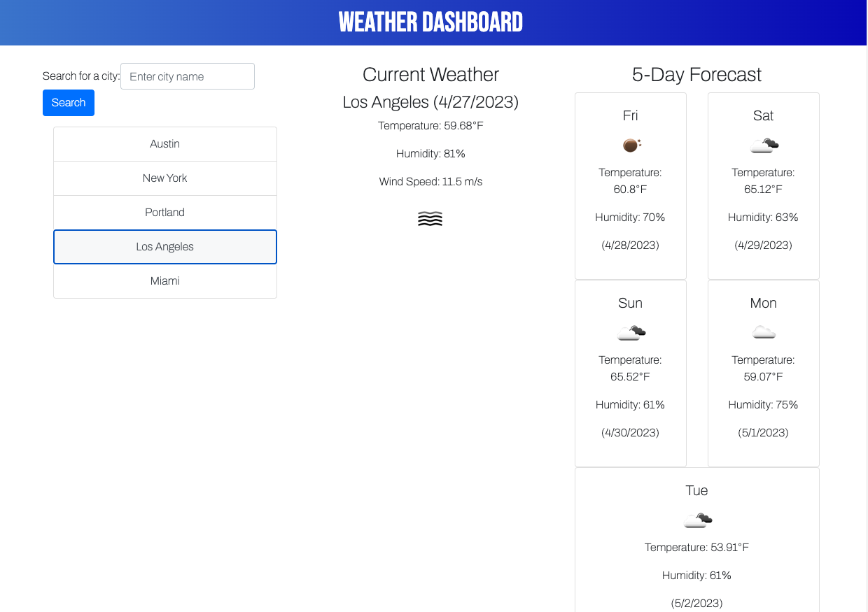The width and height of the screenshot is (868, 612).
Task: Focus the Enter city name field
Action: [x=188, y=76]
